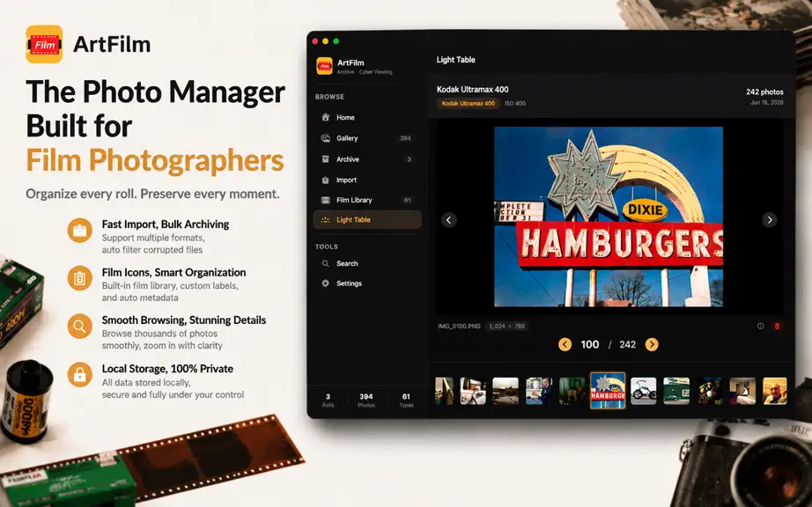Click the Gallery sidebar icon

tap(325, 138)
